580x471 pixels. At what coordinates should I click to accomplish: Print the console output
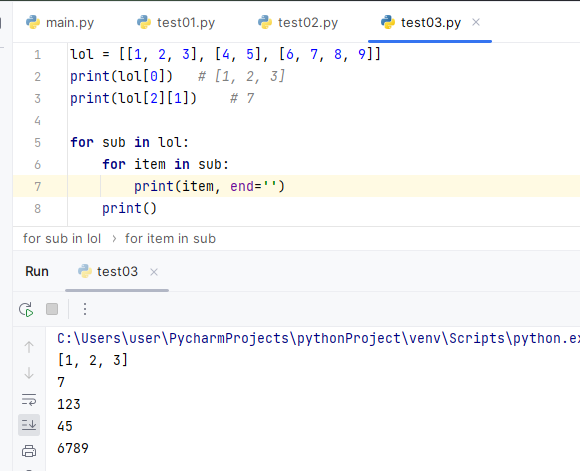[x=29, y=451]
